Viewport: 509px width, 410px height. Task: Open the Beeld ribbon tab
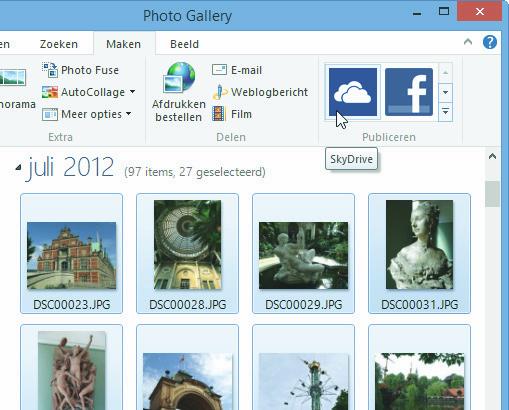tap(184, 44)
